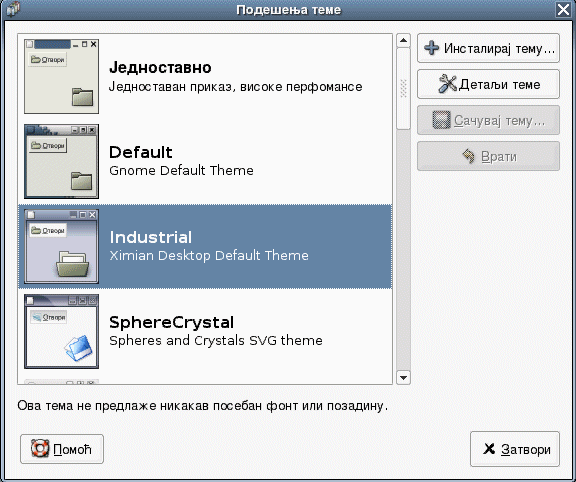Image resolution: width=576 pixels, height=482 pixels.
Task: Click the SphereCrystal theme title
Action: (x=172, y=323)
